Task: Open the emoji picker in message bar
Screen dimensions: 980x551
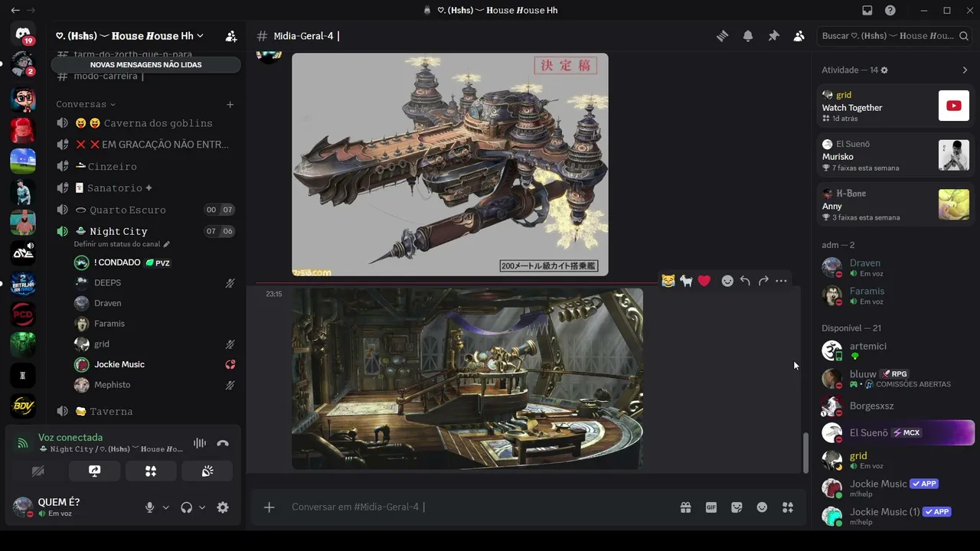Action: [762, 507]
